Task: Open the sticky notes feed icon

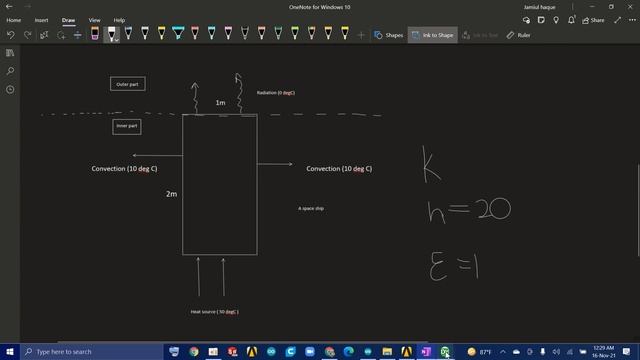Action: tap(541, 20)
